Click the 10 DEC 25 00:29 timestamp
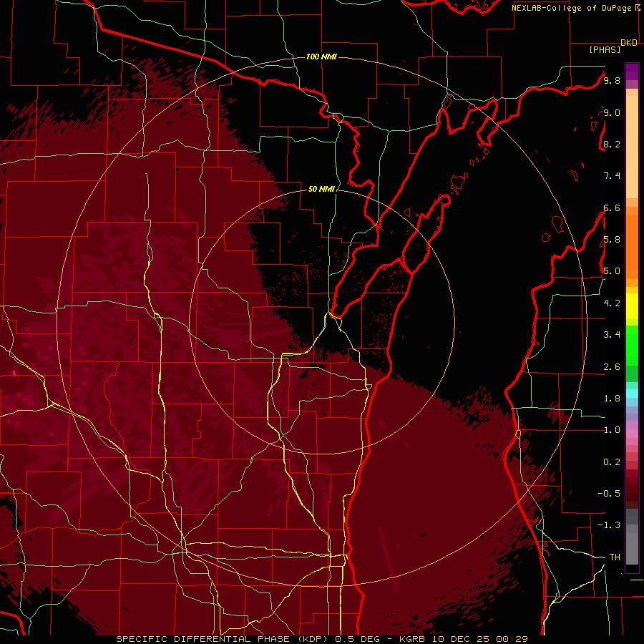The height and width of the screenshot is (644, 644). pos(479,639)
